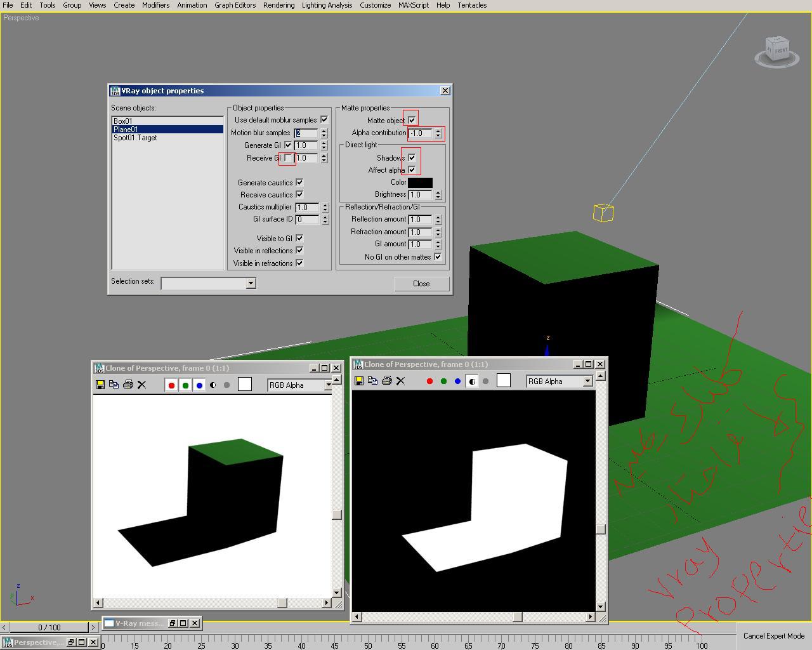This screenshot has height=650, width=812.
Task: Adjust Brightness spinner arrows
Action: [x=438, y=195]
